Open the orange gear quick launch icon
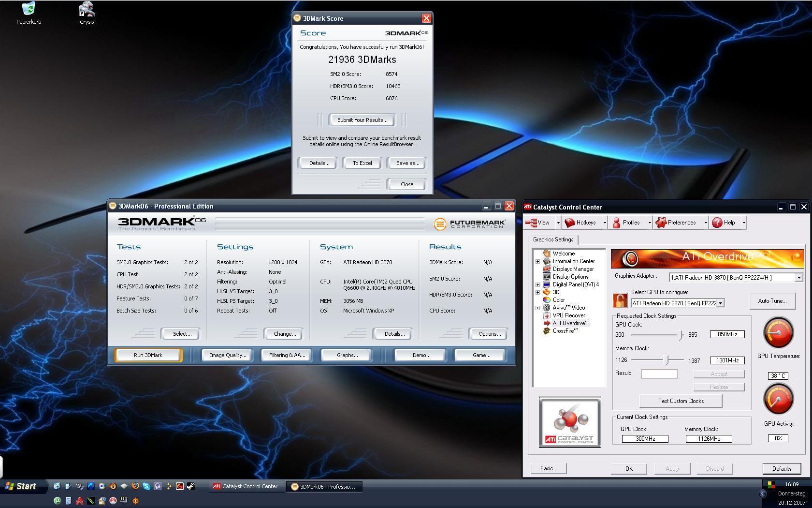The width and height of the screenshot is (812, 508). coord(135,501)
